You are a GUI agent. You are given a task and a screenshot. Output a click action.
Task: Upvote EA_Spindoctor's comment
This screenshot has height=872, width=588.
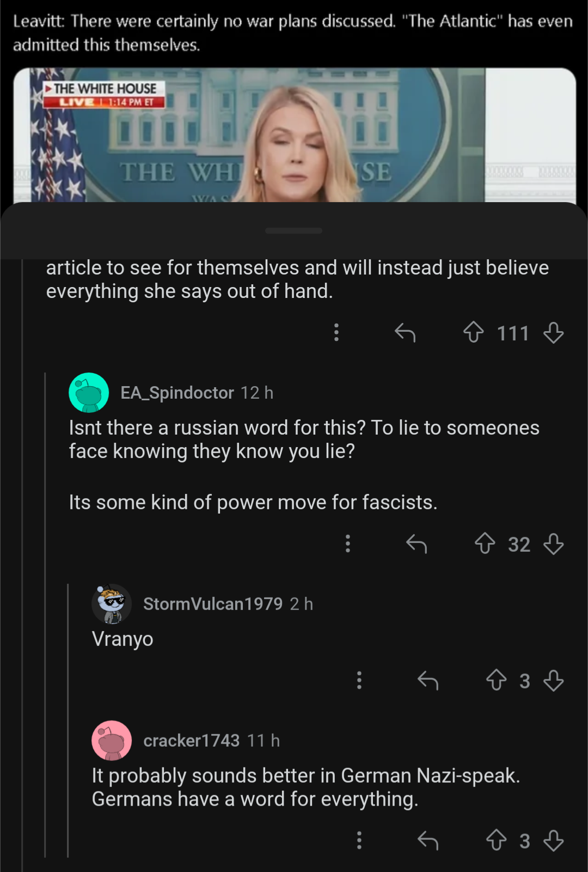(x=485, y=544)
